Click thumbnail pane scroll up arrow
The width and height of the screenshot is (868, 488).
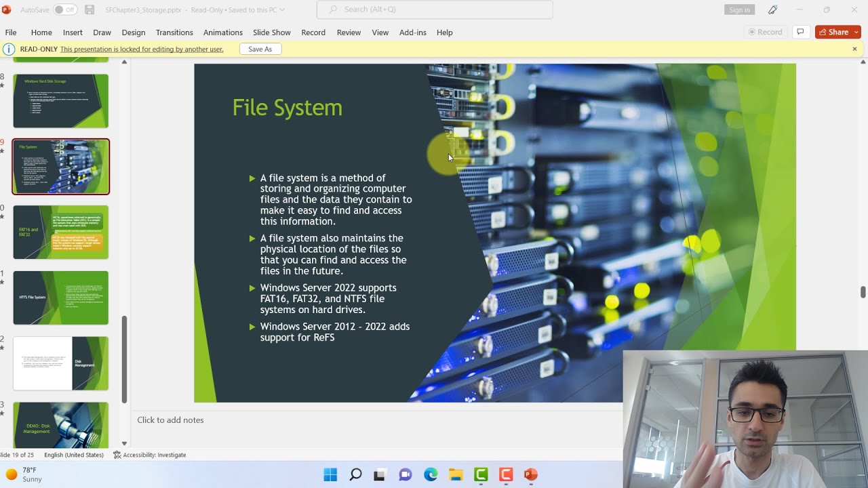point(124,62)
